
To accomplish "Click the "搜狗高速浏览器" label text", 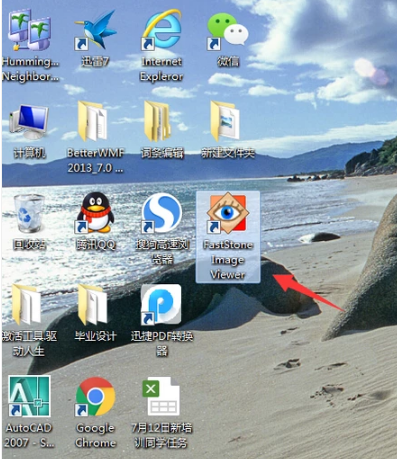I will click(x=162, y=252).
